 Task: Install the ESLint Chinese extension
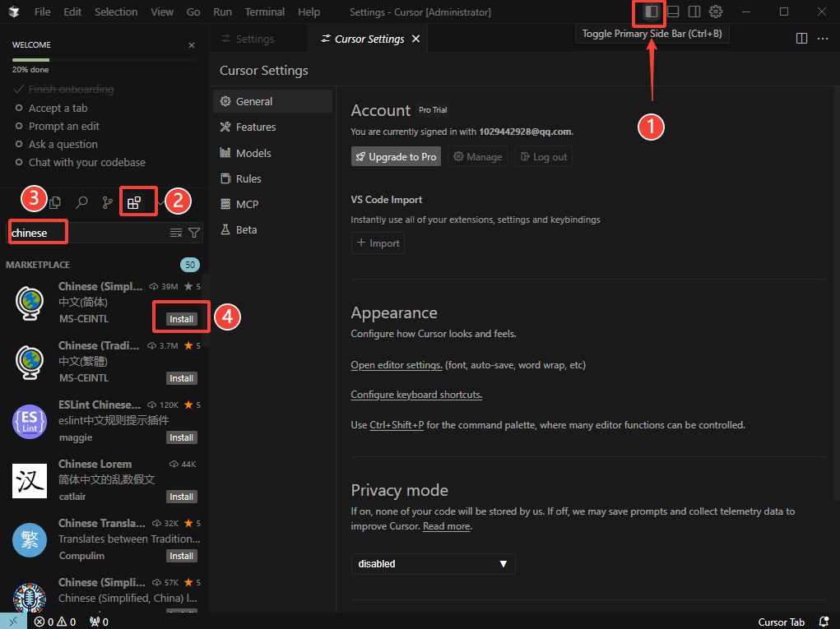tap(182, 438)
